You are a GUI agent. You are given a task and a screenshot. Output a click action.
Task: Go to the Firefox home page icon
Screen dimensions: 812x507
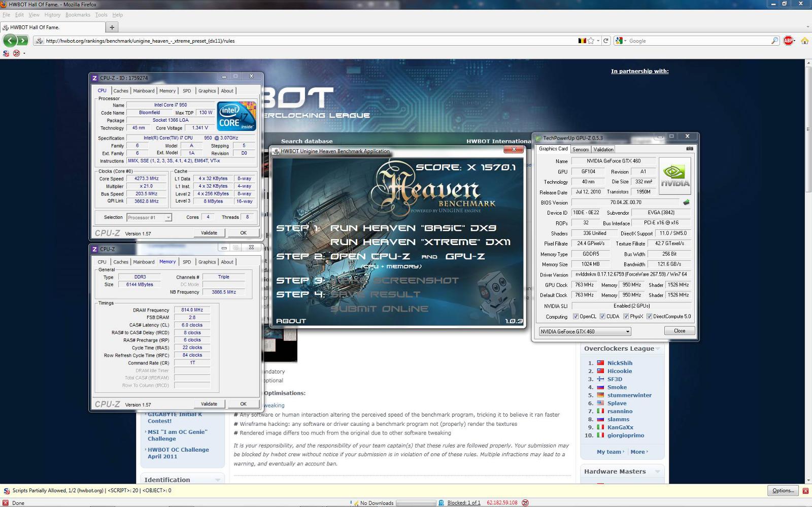pos(804,41)
